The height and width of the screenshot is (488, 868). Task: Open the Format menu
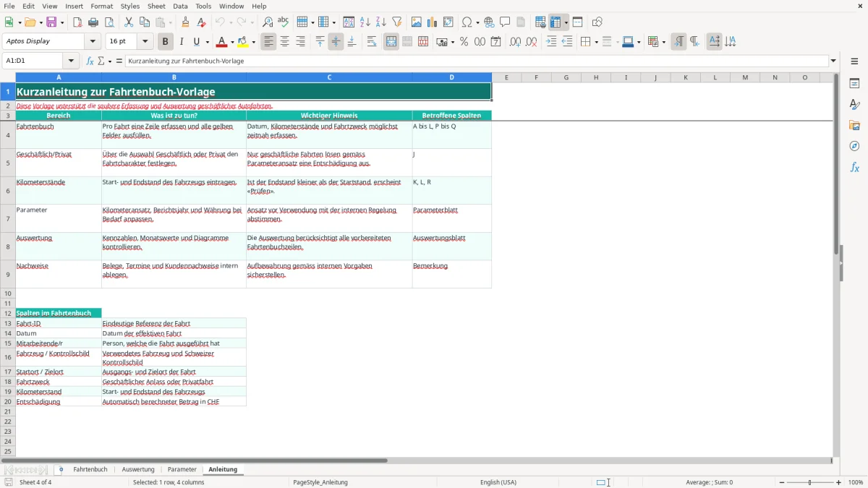[x=102, y=6]
